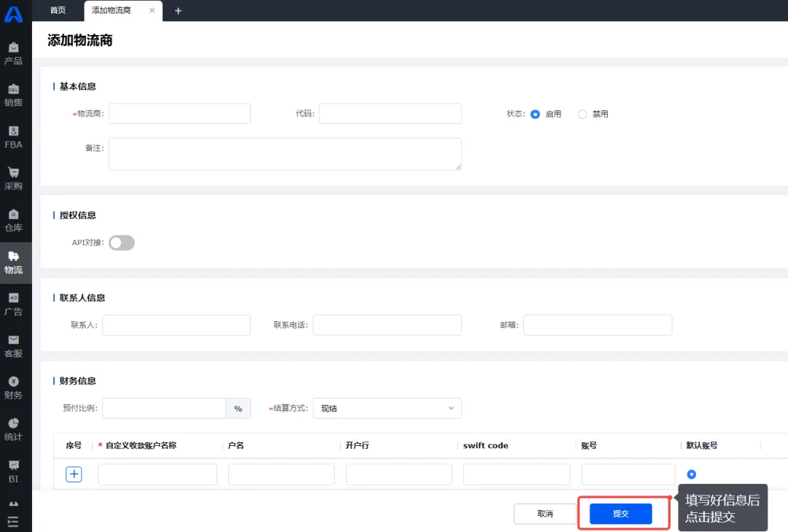Toggle the API对接 switch
The width and height of the screenshot is (788, 532).
coord(122,243)
